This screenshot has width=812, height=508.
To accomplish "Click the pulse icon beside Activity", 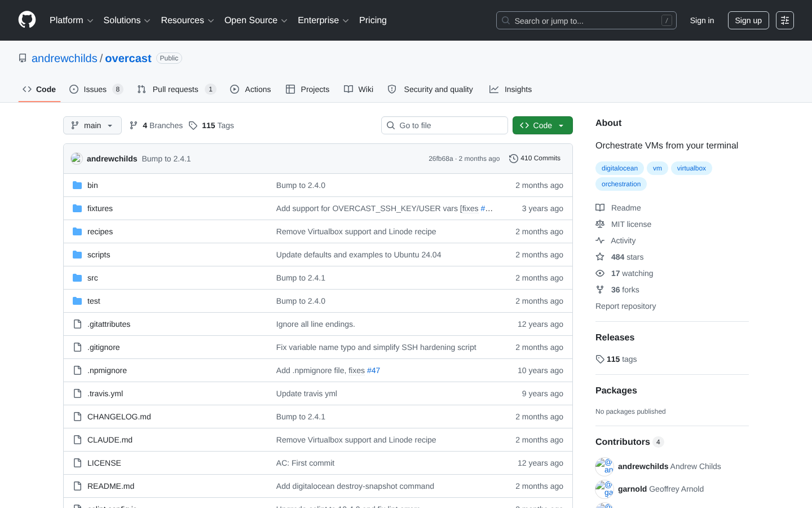I will pyautogui.click(x=600, y=240).
